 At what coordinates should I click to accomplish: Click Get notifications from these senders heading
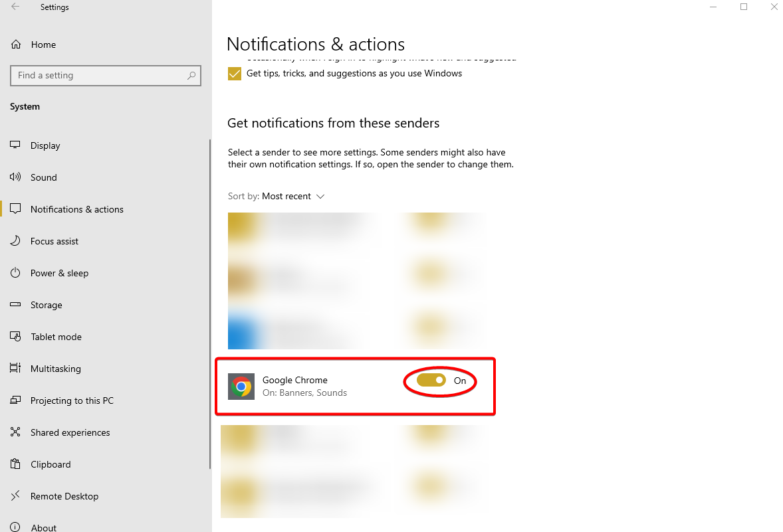[x=333, y=124]
